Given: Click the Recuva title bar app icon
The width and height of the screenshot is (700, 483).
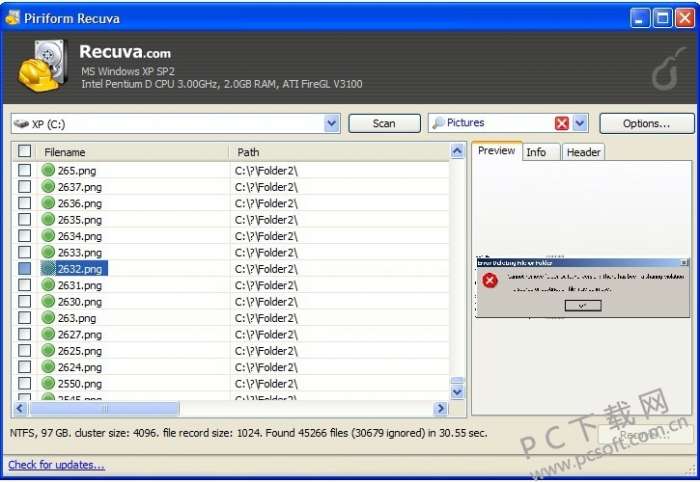Looking at the screenshot, I should pyautogui.click(x=12, y=18).
